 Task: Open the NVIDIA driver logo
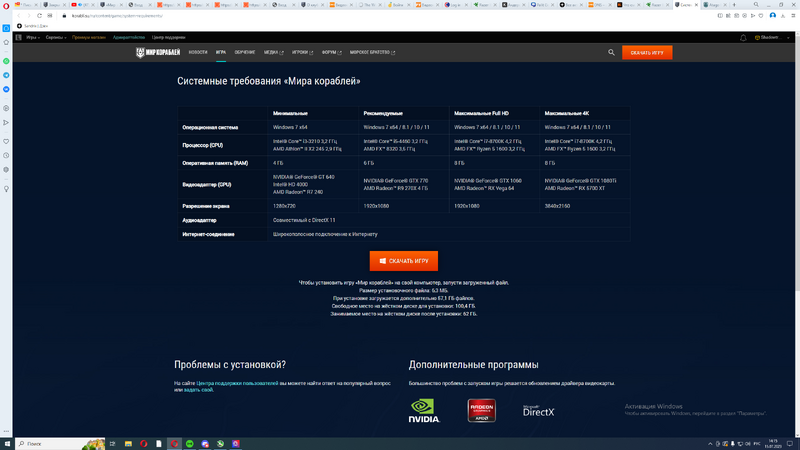[x=424, y=411]
